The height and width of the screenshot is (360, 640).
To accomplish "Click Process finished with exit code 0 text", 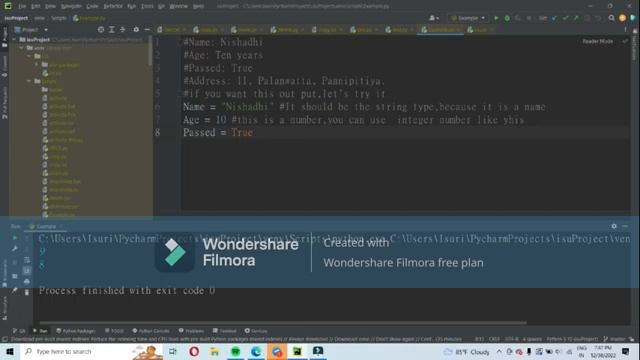I will click(127, 291).
